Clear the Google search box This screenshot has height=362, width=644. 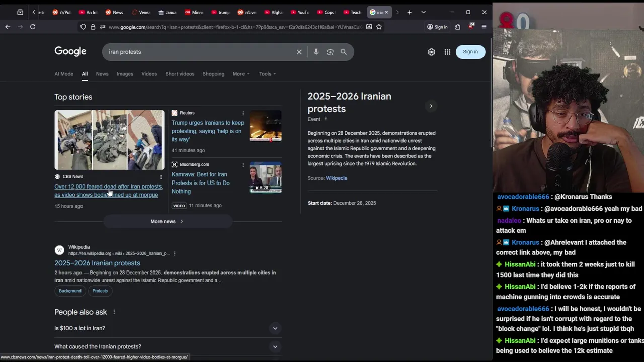[x=299, y=52]
